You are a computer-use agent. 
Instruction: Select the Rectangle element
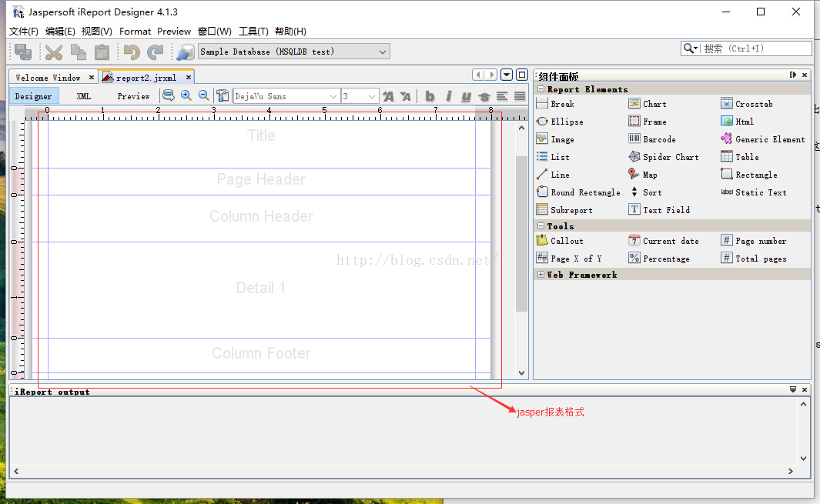(749, 175)
